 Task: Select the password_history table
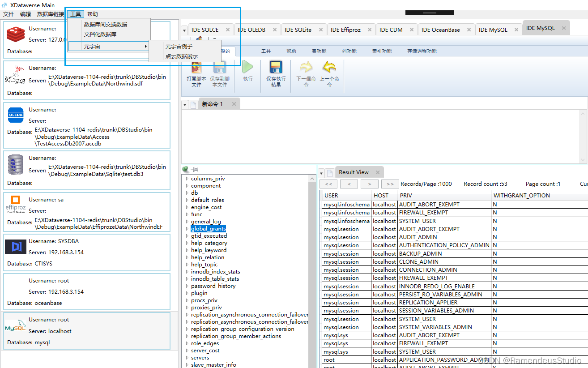(x=213, y=286)
